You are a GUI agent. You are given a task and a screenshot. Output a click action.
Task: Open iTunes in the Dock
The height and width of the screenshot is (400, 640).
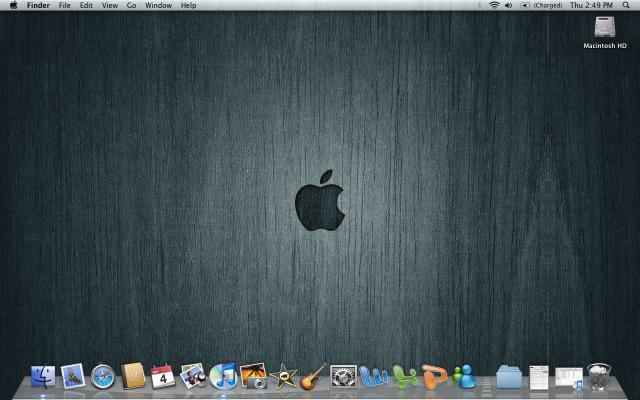[223, 376]
